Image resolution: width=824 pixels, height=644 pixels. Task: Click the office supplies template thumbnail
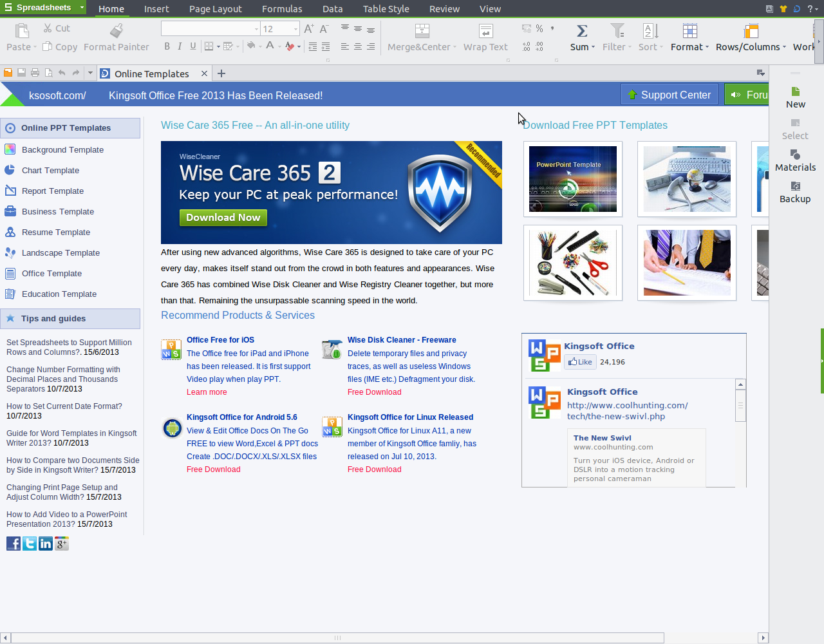(x=573, y=263)
